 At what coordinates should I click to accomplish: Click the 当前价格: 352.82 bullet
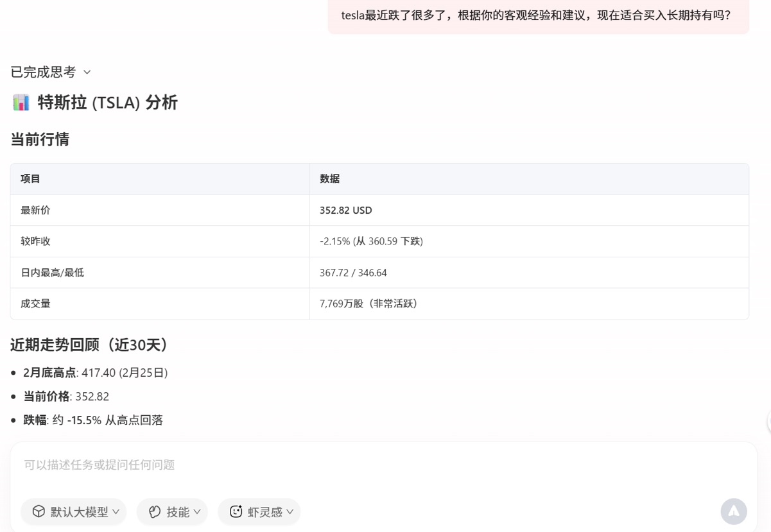66,397
